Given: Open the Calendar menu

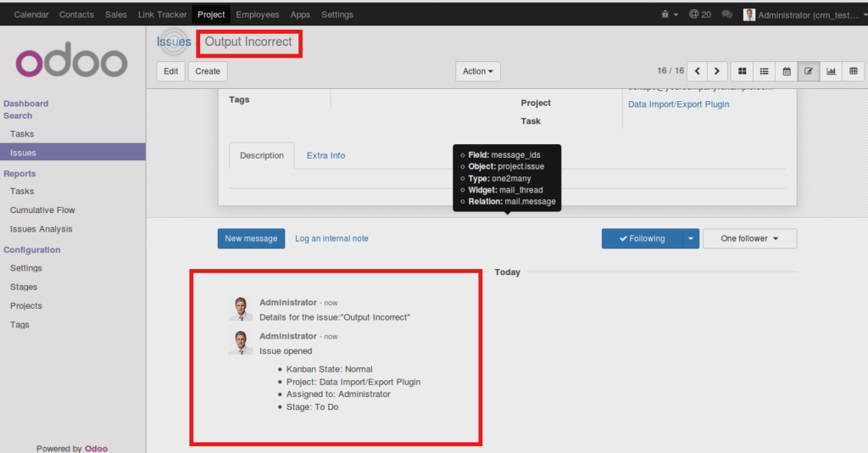Looking at the screenshot, I should pyautogui.click(x=31, y=14).
